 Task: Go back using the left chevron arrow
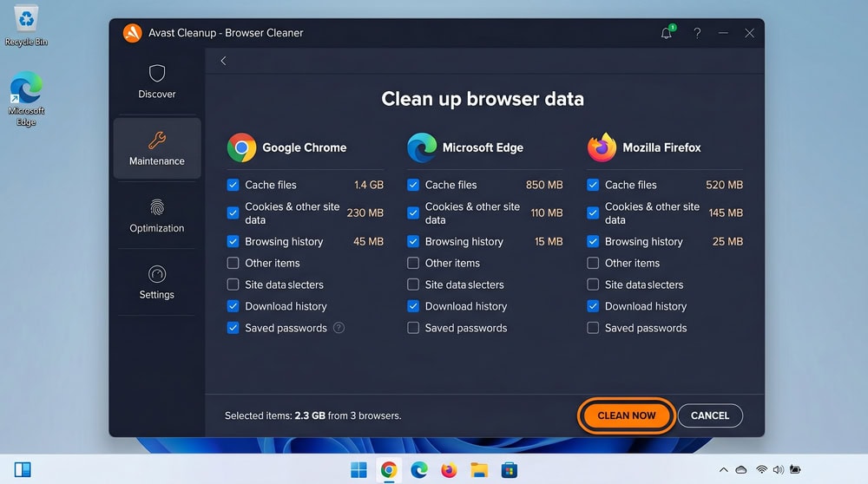224,61
